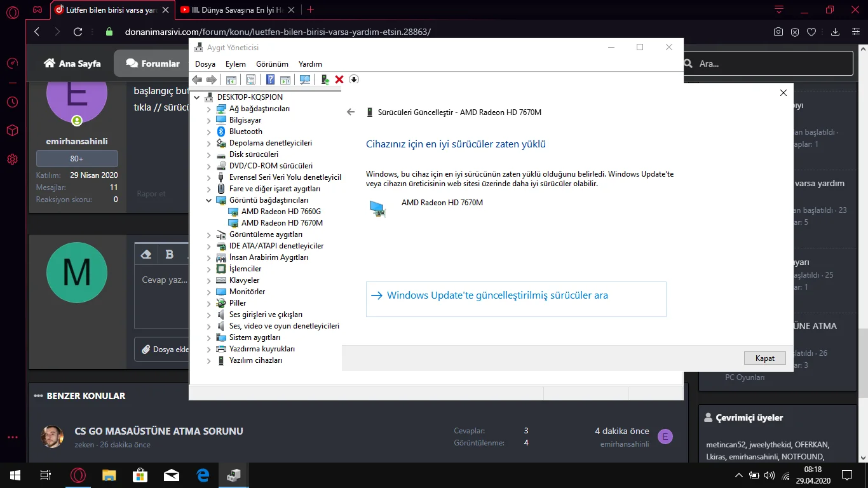This screenshot has width=868, height=488.
Task: Take a snapshot with Opera's camera icon
Action: 778,32
